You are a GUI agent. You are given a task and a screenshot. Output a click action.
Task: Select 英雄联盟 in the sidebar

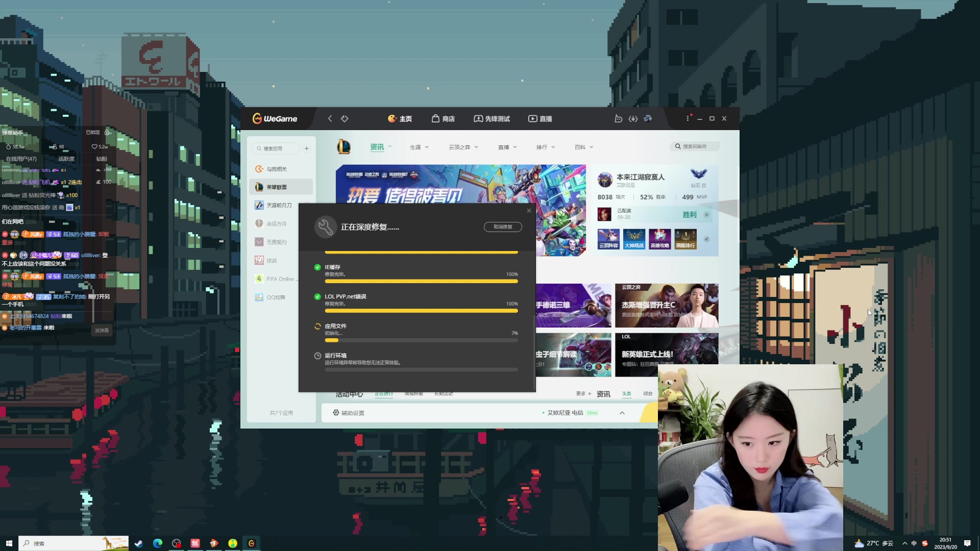(x=281, y=187)
